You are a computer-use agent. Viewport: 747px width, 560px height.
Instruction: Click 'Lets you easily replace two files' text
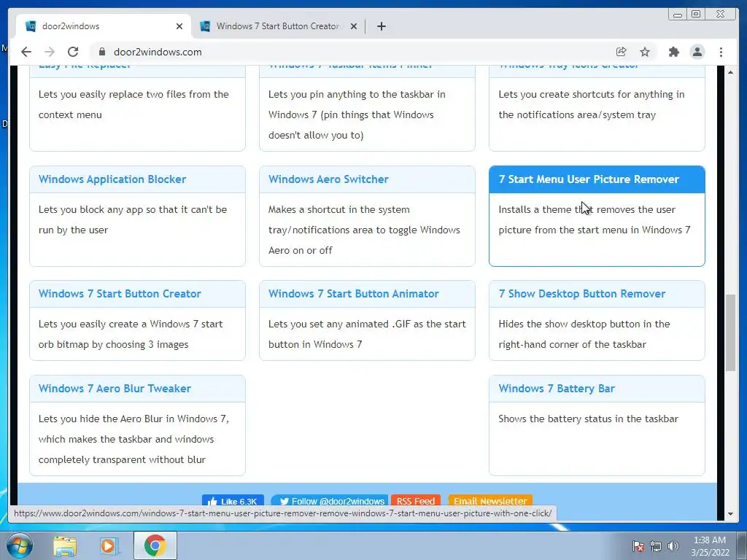tap(133, 104)
